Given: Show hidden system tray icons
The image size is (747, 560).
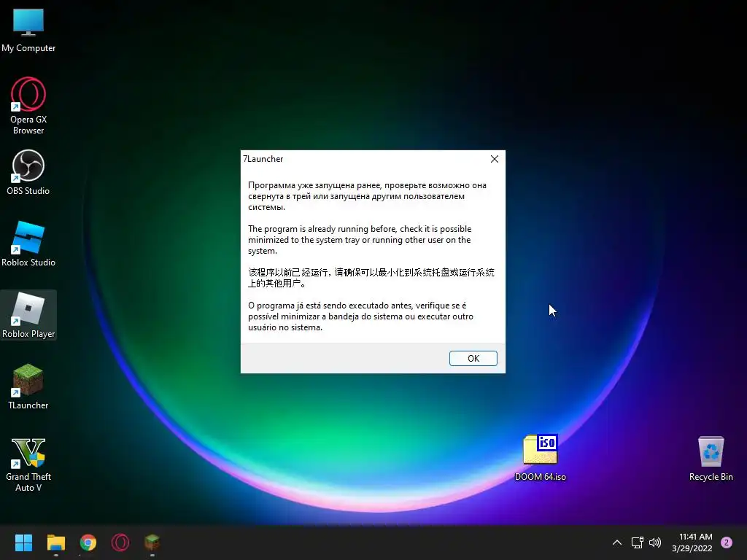Looking at the screenshot, I should [x=617, y=542].
